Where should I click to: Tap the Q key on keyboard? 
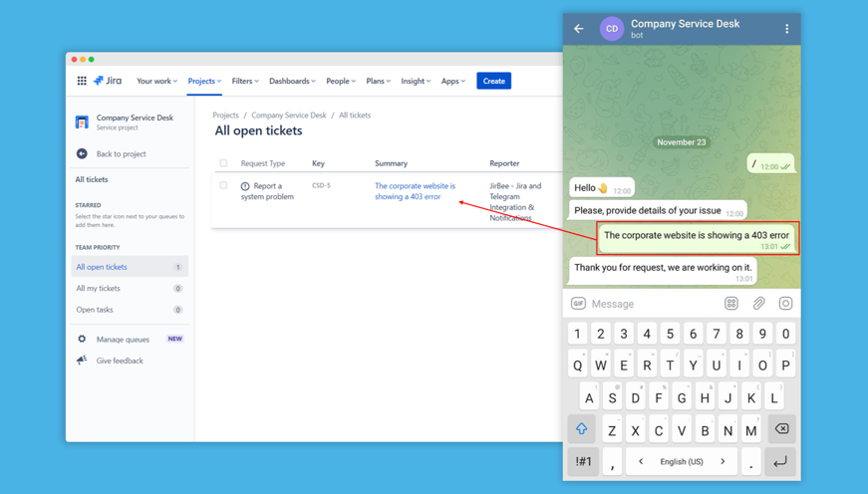pos(577,366)
